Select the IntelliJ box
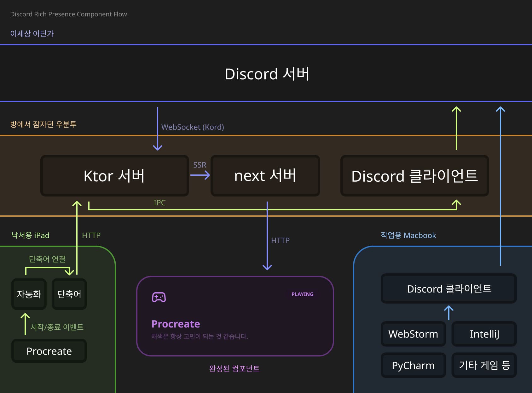This screenshot has height=393, width=532. 484,334
